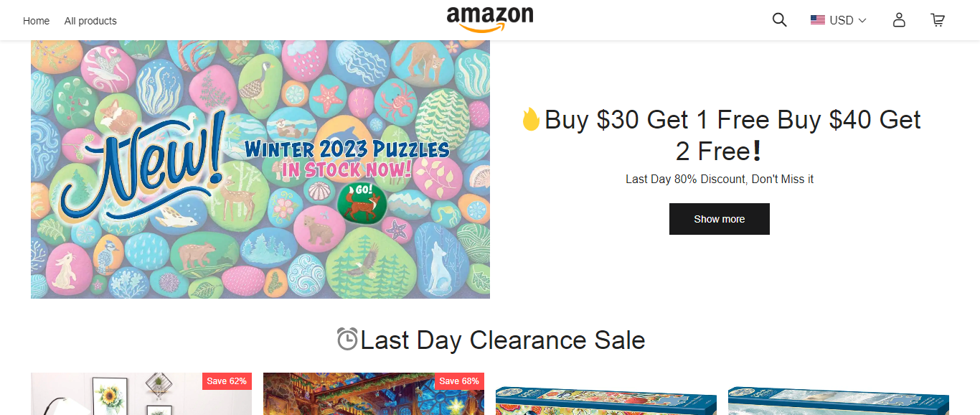Click the Amazon logo
Screen dimensions: 980x415
[x=490, y=19]
